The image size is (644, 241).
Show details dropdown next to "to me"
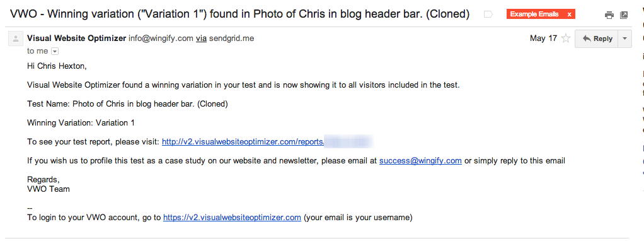(55, 51)
